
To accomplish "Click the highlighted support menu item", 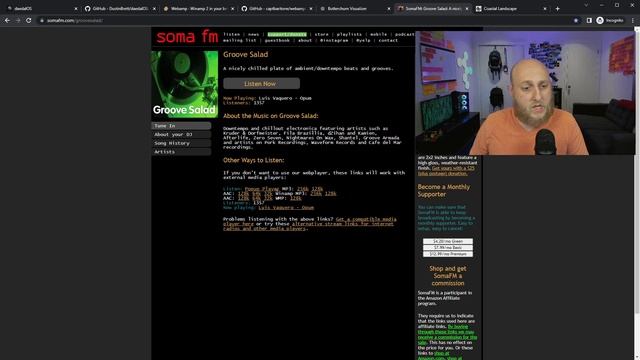I will pos(287,34).
